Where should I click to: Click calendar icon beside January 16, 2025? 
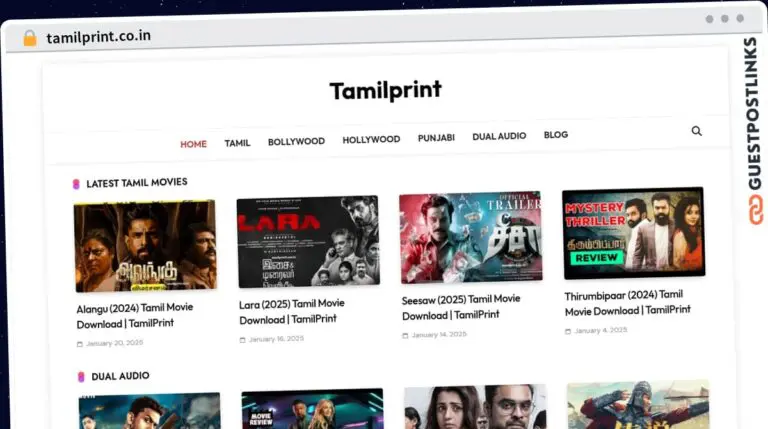click(243, 340)
